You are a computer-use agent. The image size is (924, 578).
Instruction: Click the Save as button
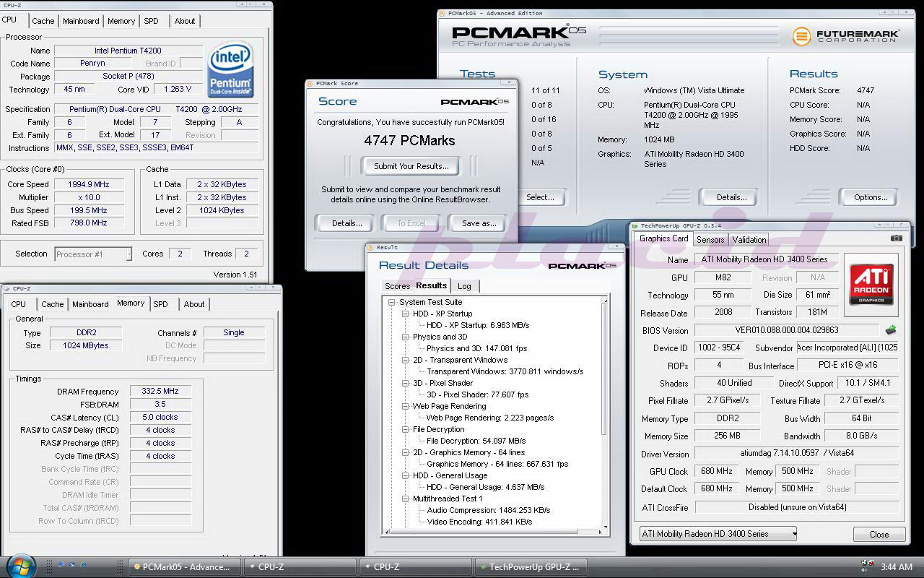click(479, 223)
